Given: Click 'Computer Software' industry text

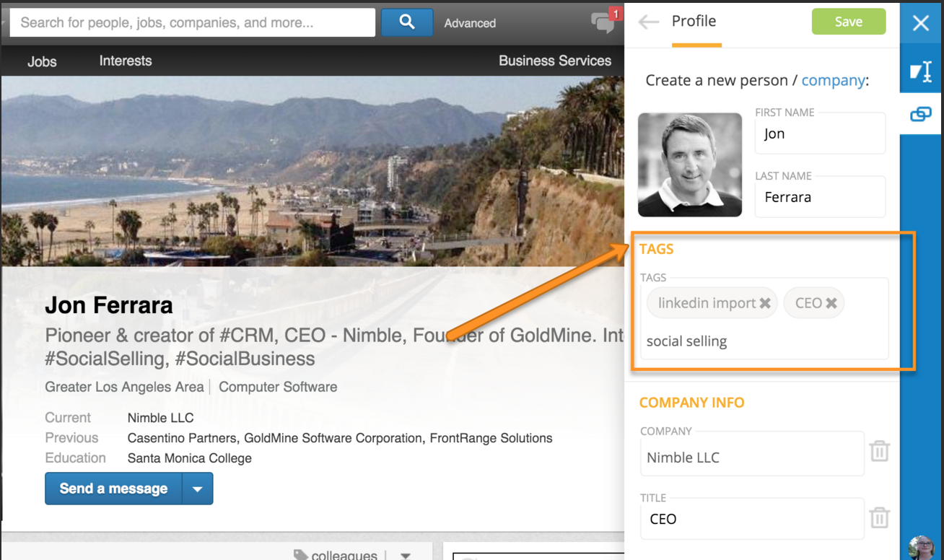Looking at the screenshot, I should click(x=278, y=387).
